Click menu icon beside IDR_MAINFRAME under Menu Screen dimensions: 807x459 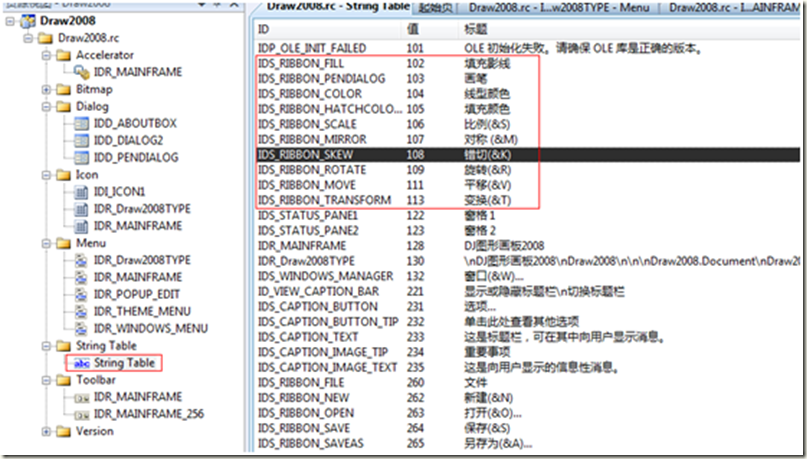coord(81,277)
